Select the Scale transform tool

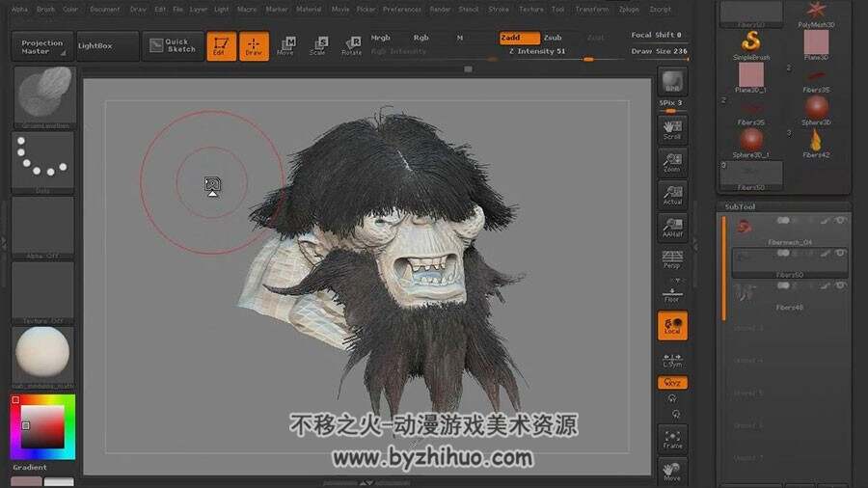point(318,46)
